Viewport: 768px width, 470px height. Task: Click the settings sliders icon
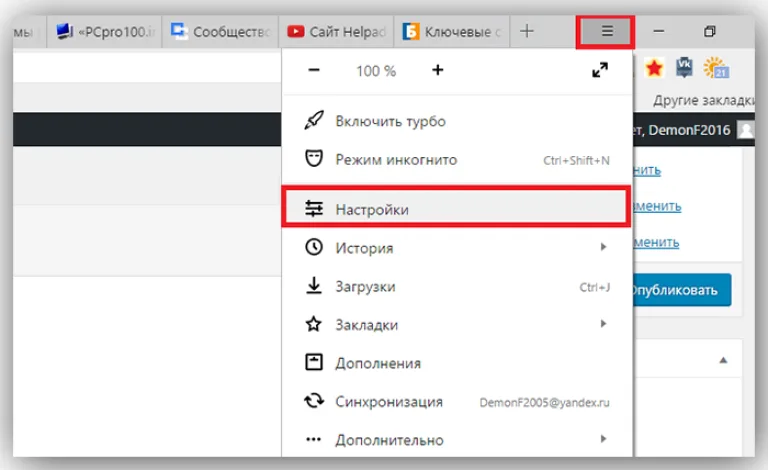point(313,209)
